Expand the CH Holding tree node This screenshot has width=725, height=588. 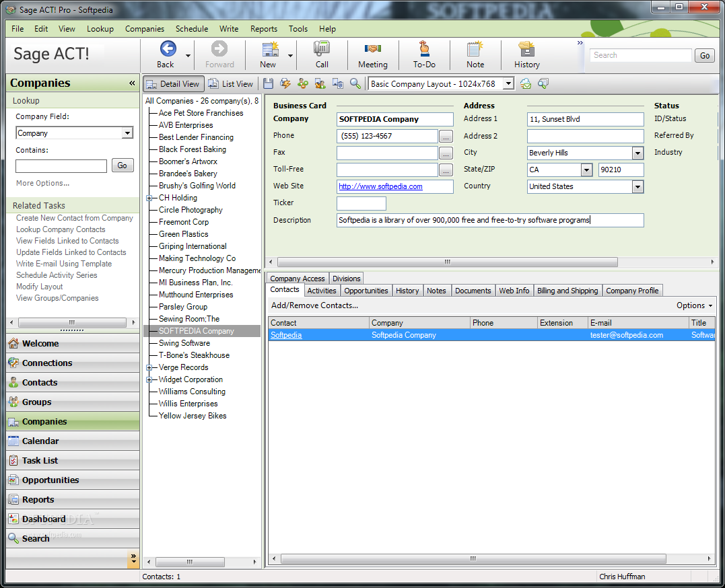click(149, 198)
